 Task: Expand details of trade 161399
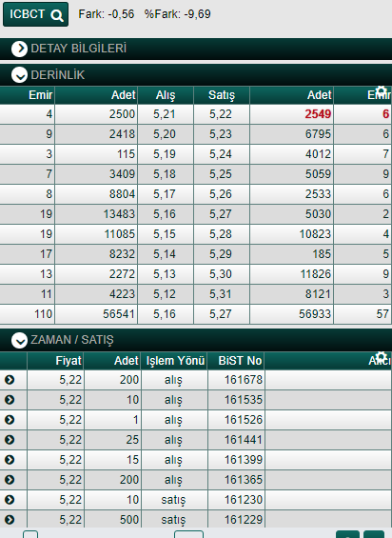[x=10, y=459]
